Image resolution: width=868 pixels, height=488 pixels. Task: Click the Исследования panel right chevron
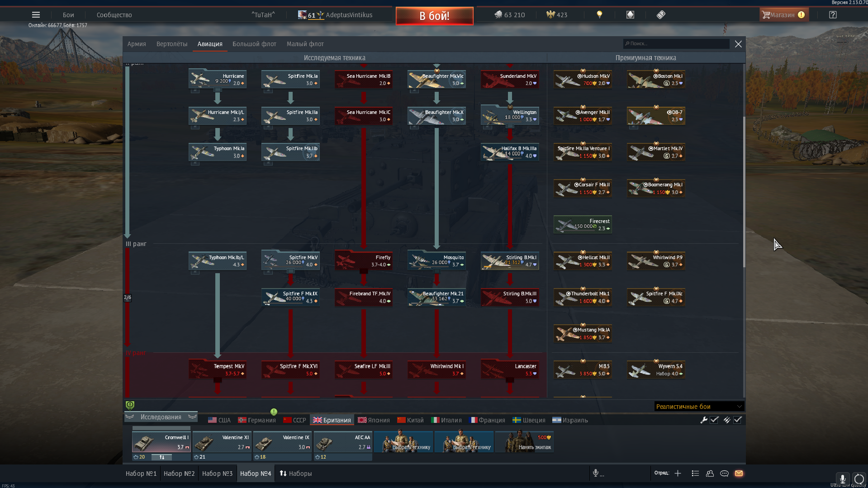192,417
